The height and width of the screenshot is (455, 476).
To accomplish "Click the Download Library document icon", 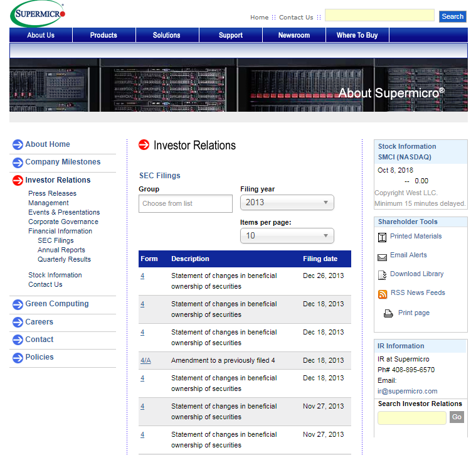I will point(382,275).
